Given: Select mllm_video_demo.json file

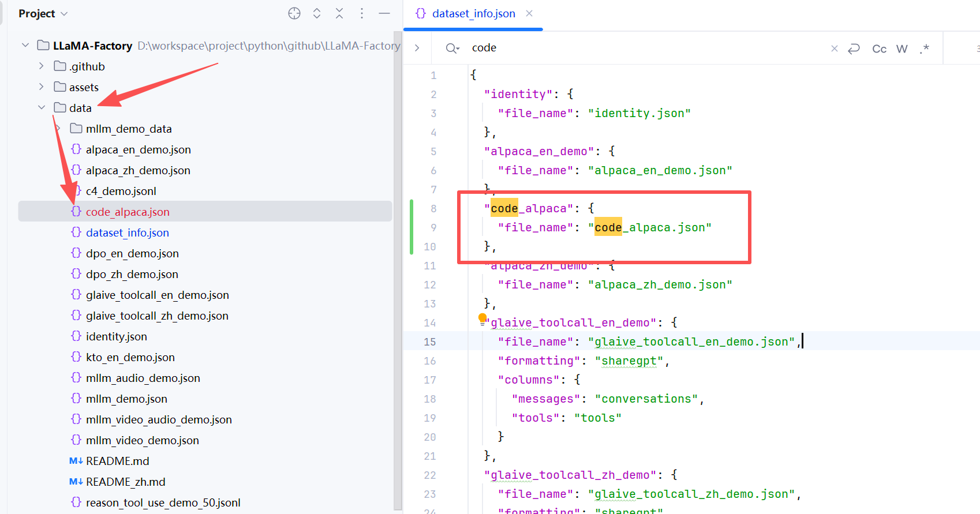Looking at the screenshot, I should (142, 440).
